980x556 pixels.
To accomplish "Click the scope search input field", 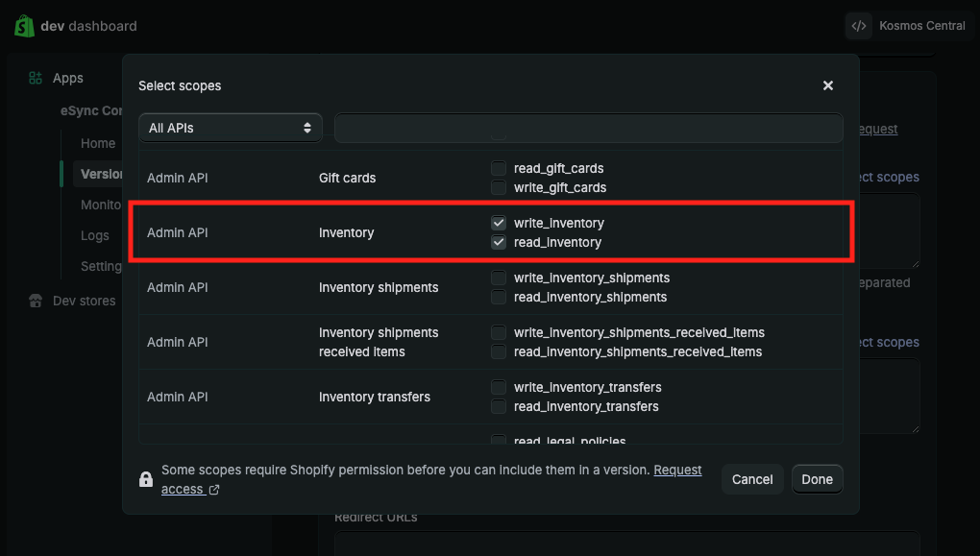I will (x=588, y=128).
